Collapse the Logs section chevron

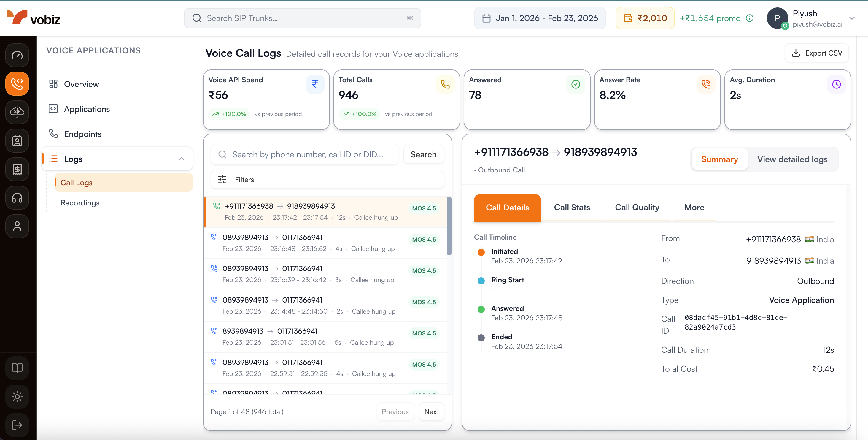182,159
